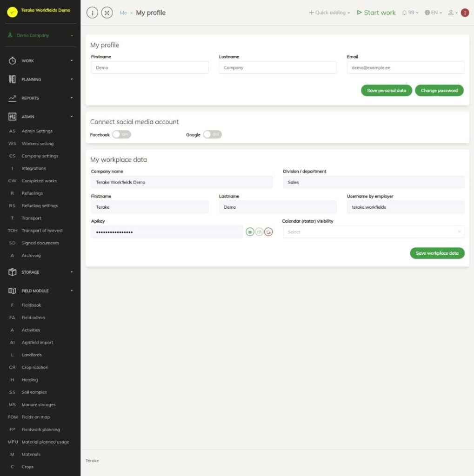Open Admin Settings in the sidebar
Screen dimensions: 474x476
37,131
